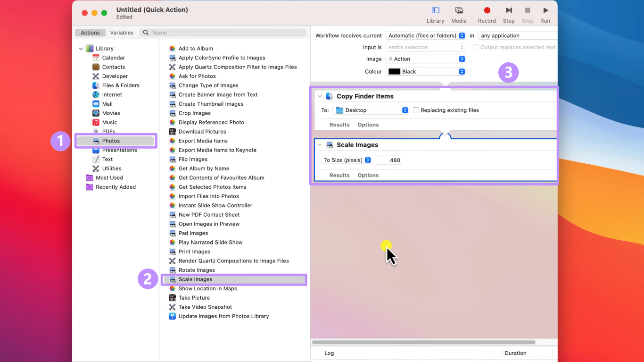
Task: Select Music category in Library
Action: 109,122
